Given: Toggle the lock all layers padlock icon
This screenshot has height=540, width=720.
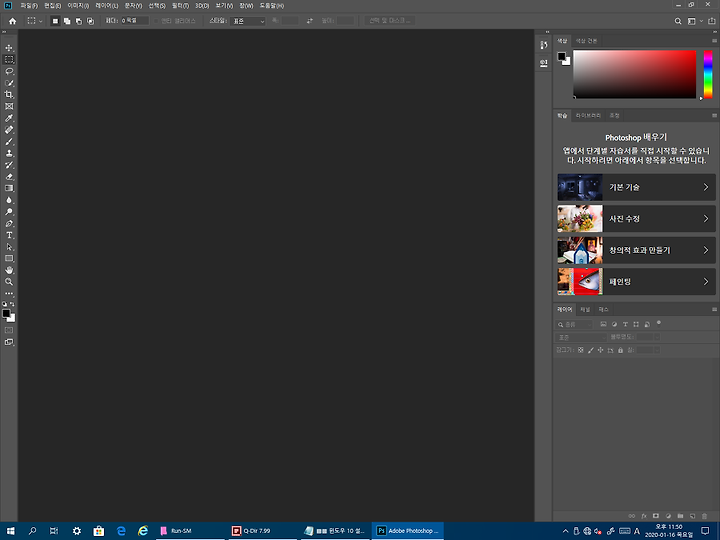Looking at the screenshot, I should click(x=620, y=350).
